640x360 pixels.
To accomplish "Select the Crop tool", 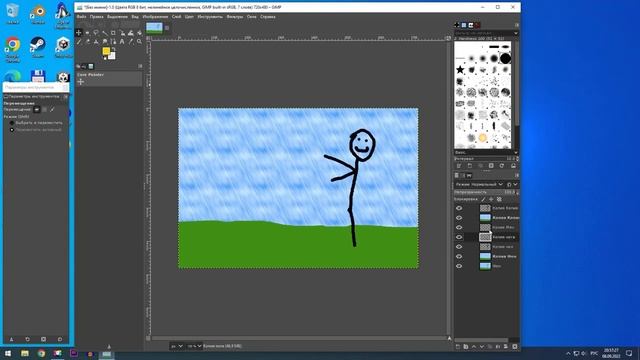I will (113, 33).
